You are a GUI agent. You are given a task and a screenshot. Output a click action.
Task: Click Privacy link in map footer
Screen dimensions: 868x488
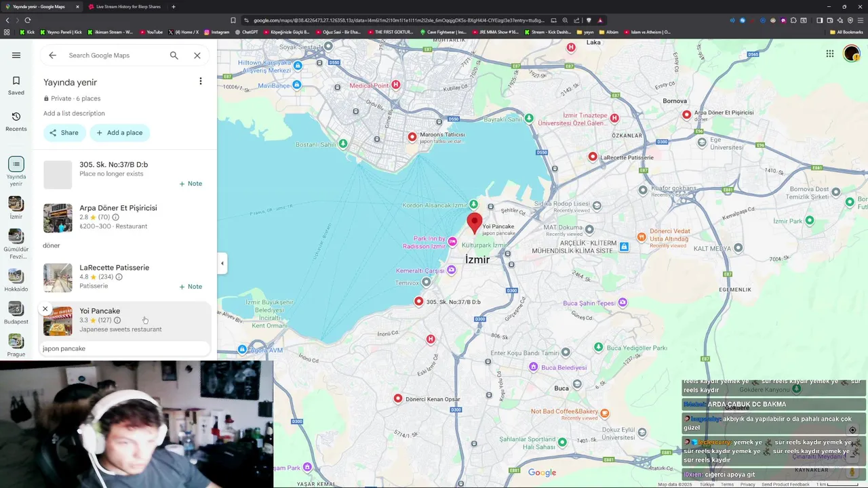tap(747, 485)
